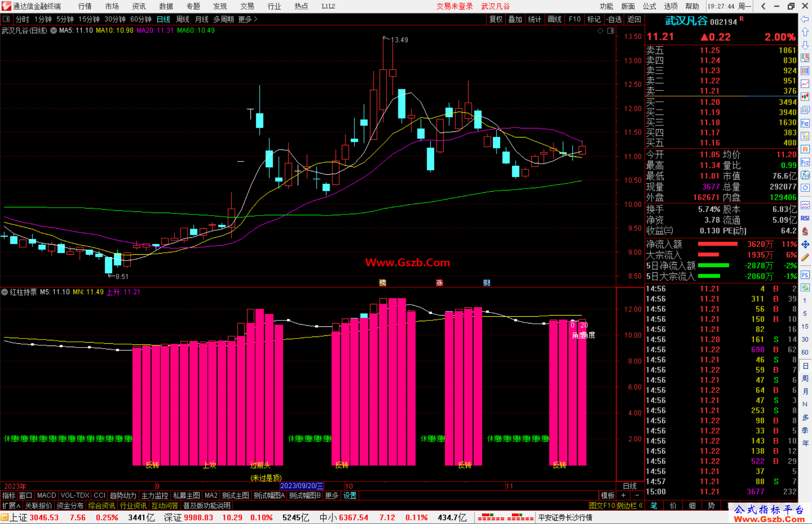Image resolution: width=812 pixels, height=524 pixels.
Task: Click the circle tool sidebar icon
Action: [x=805, y=188]
